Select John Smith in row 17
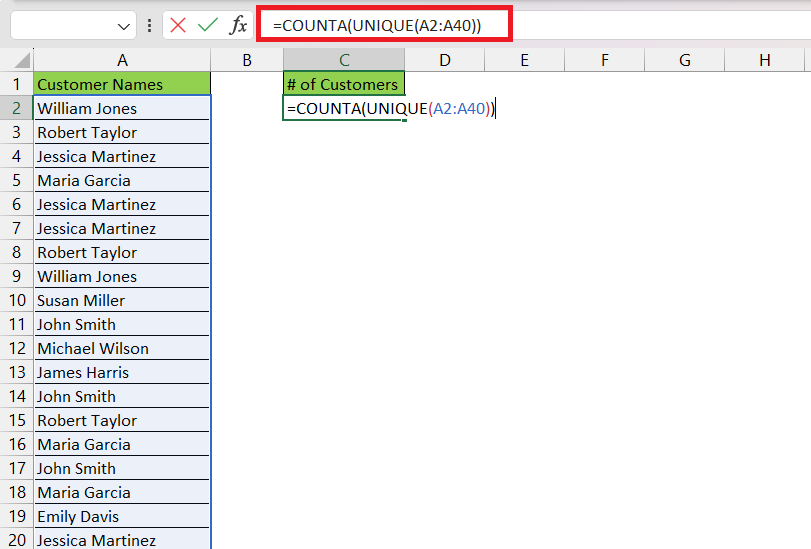Viewport: 811px width, 549px height. 122,468
